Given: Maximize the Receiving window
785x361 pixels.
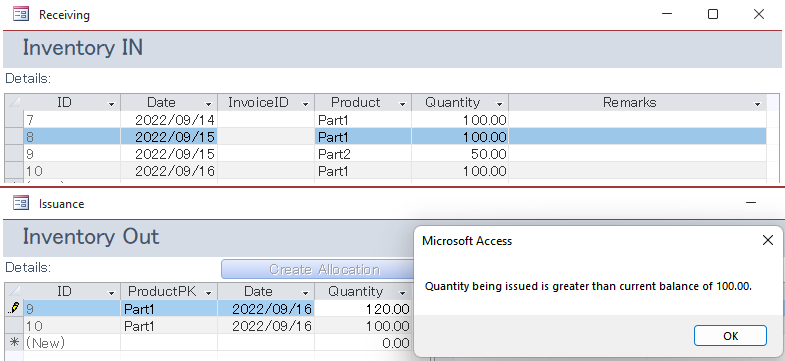Looking at the screenshot, I should click(713, 14).
